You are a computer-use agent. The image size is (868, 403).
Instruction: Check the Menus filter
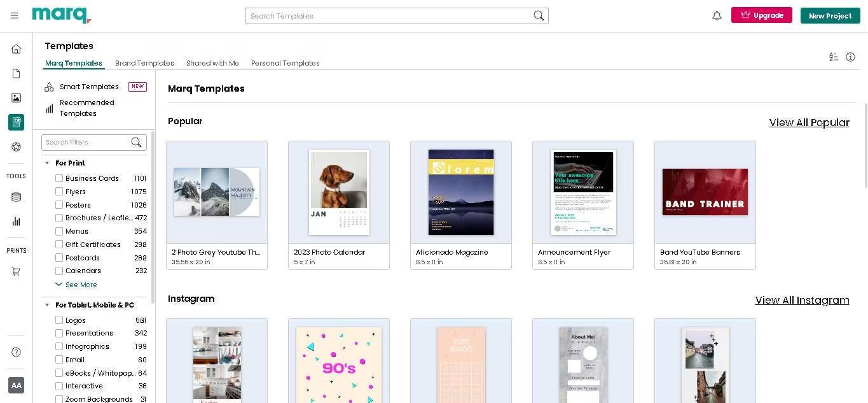(x=59, y=231)
